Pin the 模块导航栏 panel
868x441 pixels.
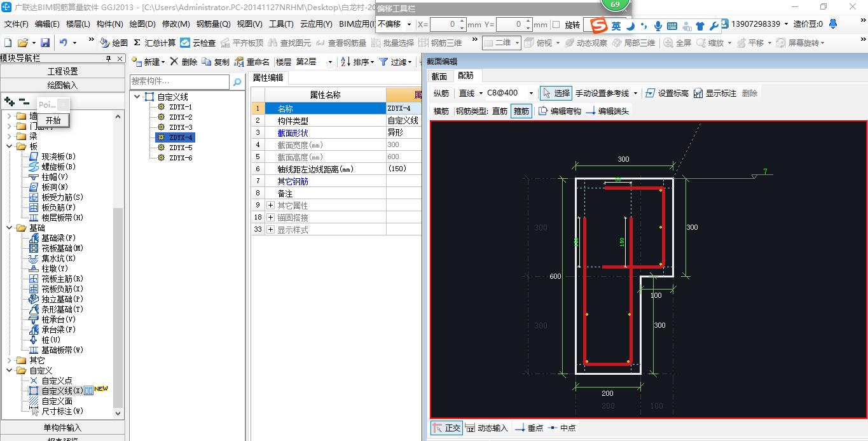click(108, 58)
